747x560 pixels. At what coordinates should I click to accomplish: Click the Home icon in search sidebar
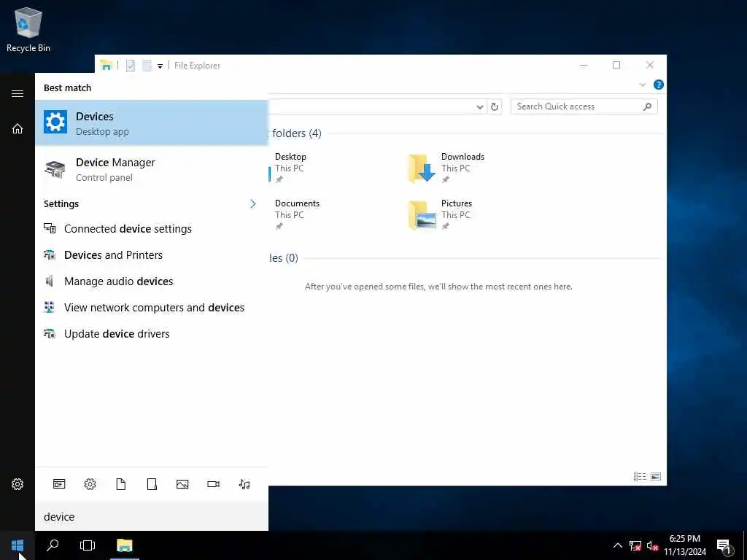point(18,128)
